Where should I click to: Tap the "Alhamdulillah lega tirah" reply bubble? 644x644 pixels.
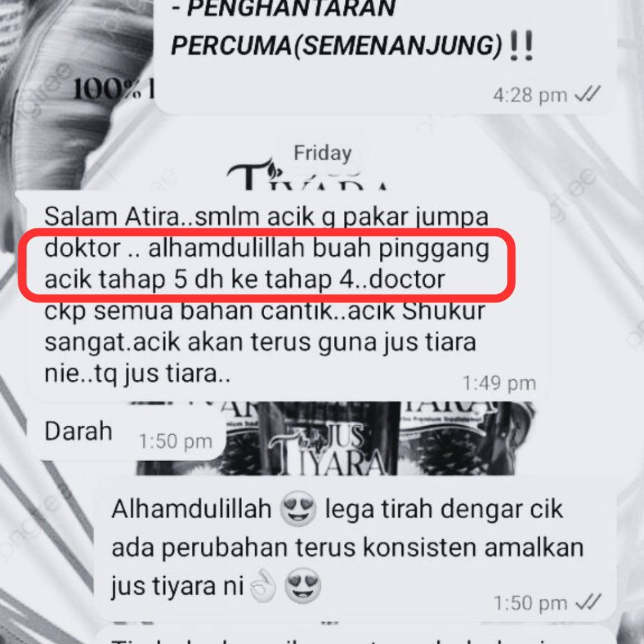click(356, 550)
